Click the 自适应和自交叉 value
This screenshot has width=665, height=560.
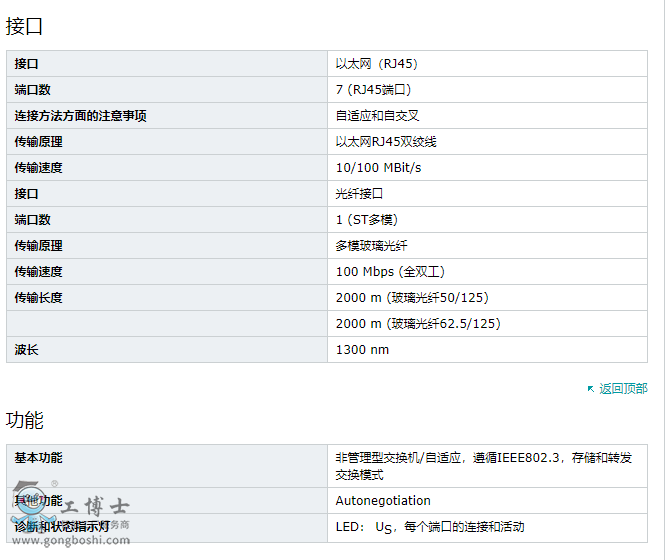[x=377, y=116]
